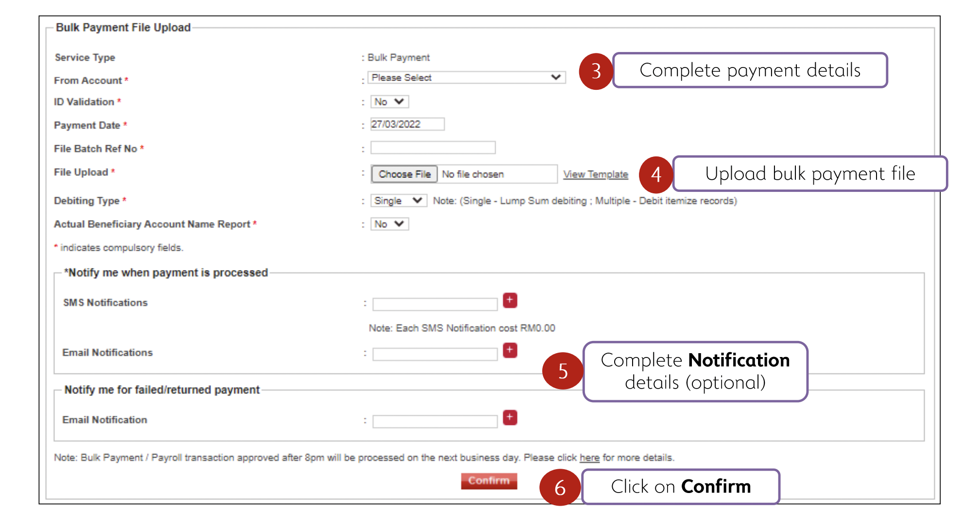Click step 6 red circle marker
980x527 pixels.
point(560,487)
